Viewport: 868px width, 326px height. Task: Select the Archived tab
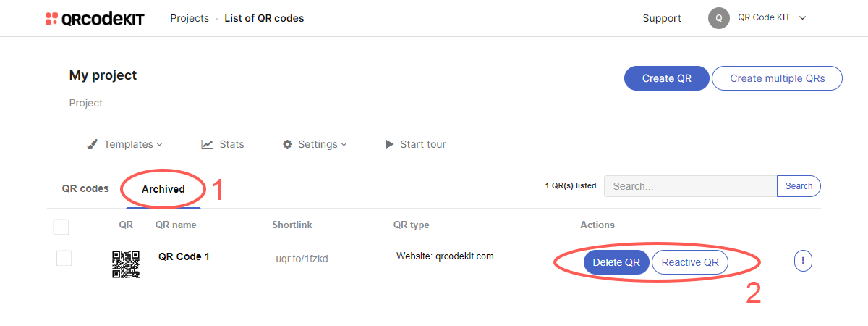[x=163, y=189]
